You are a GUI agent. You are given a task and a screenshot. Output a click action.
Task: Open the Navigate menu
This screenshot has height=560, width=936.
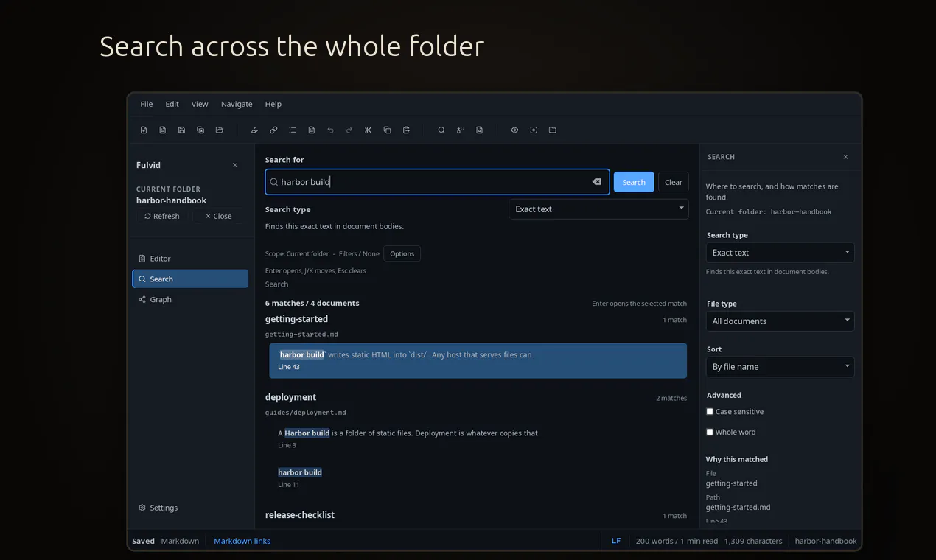(237, 104)
